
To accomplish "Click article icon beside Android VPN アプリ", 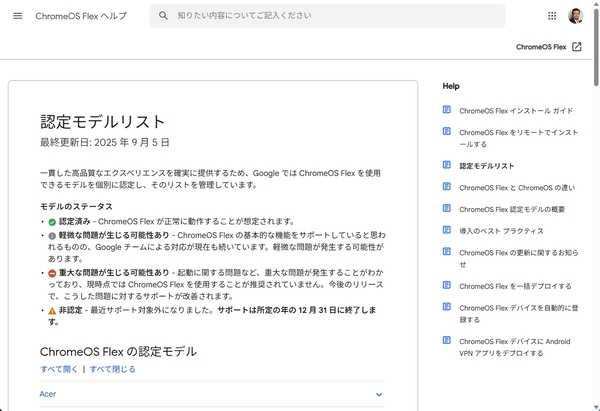I will pos(447,340).
